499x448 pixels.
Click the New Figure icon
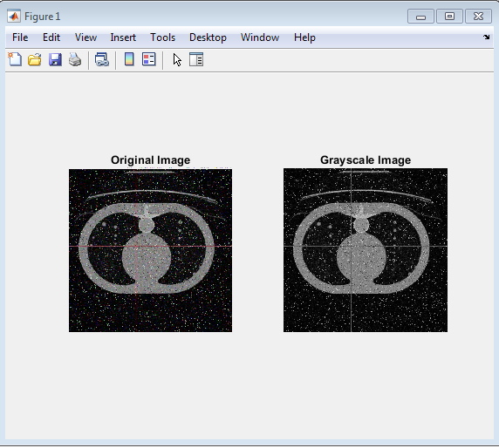click(15, 59)
